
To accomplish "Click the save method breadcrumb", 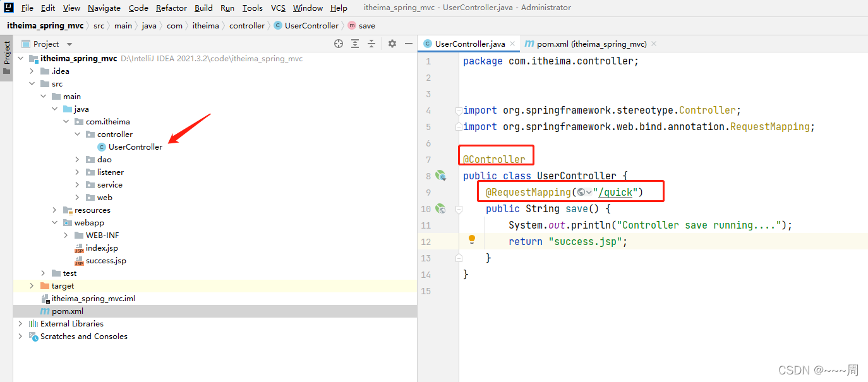I will point(361,26).
